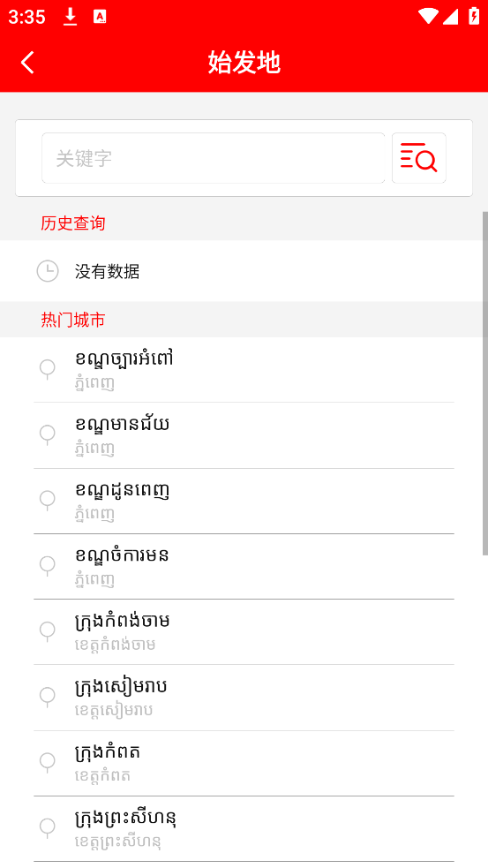This screenshot has width=488, height=868.
Task: Tap the pin icon for ក្រុងព្រះសីហនុ
Action: (x=48, y=828)
